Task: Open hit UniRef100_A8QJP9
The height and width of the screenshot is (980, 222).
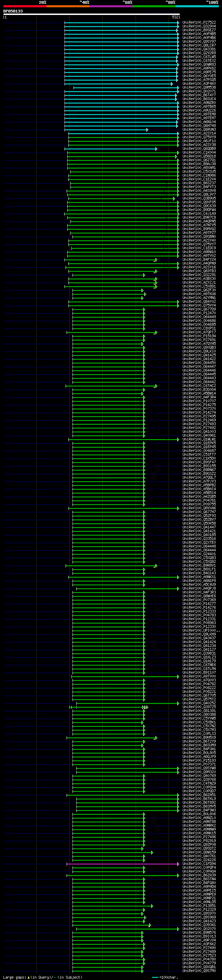Action: (199, 757)
